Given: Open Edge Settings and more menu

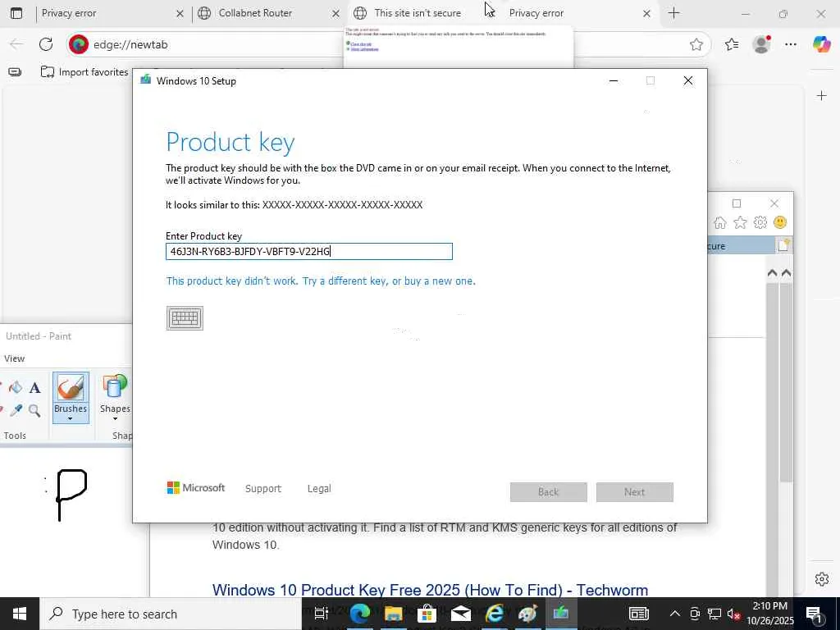Looking at the screenshot, I should 791,44.
